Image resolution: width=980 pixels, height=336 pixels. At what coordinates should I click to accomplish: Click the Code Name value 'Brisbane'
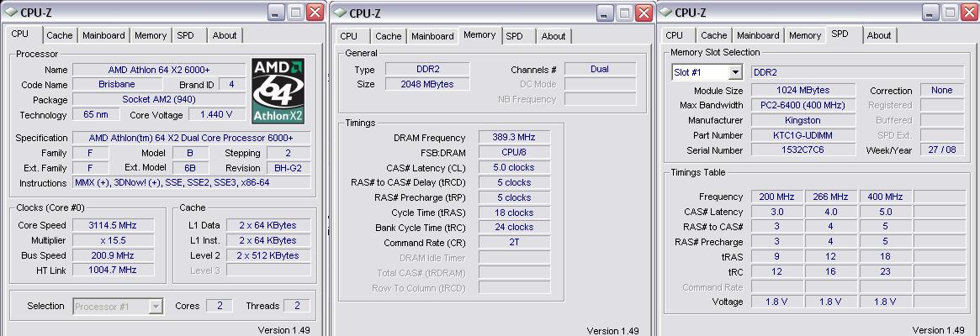click(116, 84)
